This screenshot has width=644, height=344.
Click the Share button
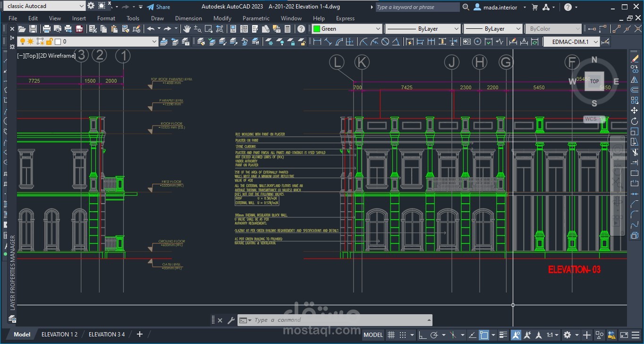click(158, 7)
